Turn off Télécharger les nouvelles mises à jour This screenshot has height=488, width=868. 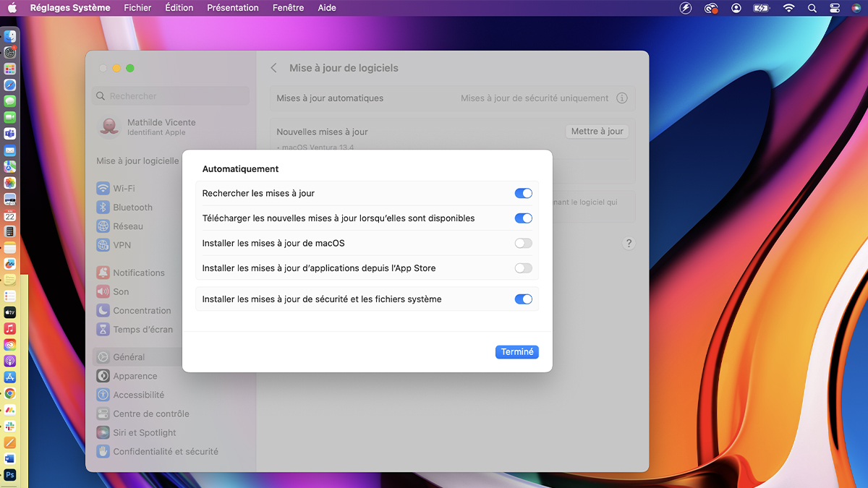point(524,218)
